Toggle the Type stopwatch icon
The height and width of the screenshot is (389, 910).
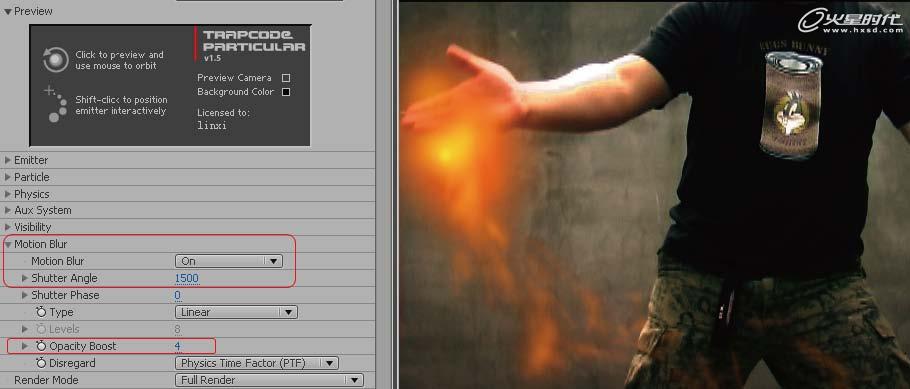tap(41, 312)
